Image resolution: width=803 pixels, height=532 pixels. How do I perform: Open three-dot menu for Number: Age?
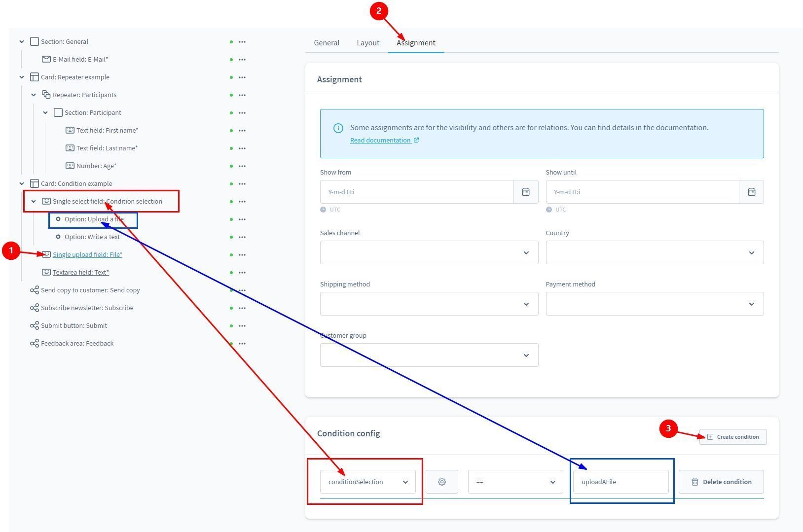tap(242, 166)
